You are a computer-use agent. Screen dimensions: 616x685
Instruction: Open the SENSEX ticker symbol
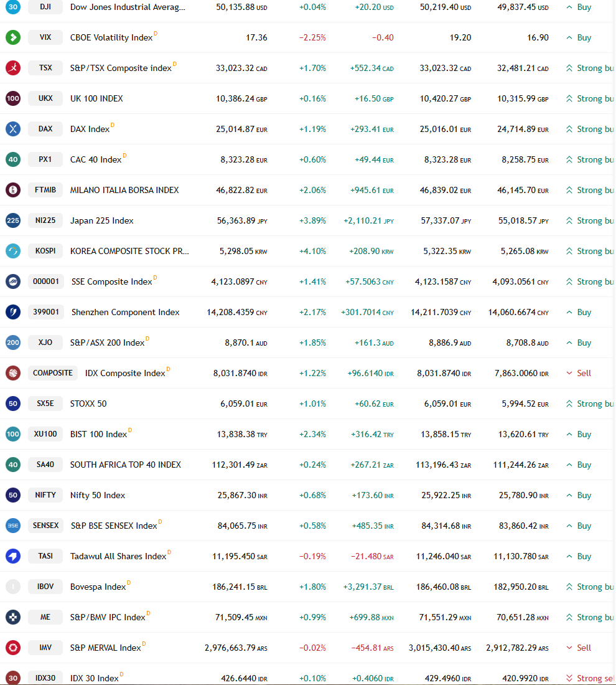46,526
